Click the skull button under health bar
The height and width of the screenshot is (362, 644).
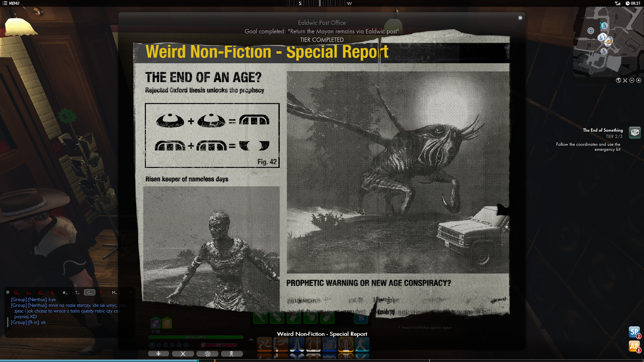pyautogui.click(x=232, y=354)
